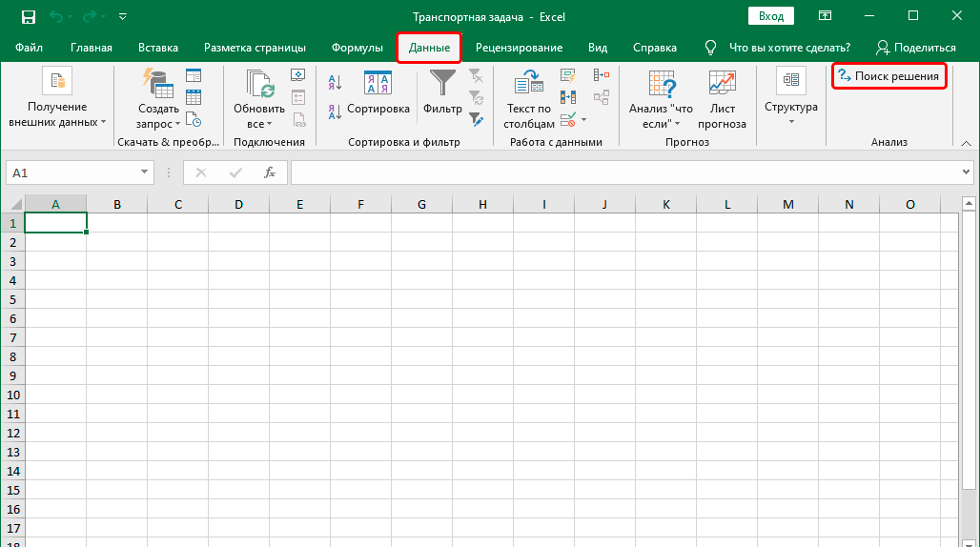Switch to the Формулы tab
Screen dimensions: 980x547
(357, 48)
